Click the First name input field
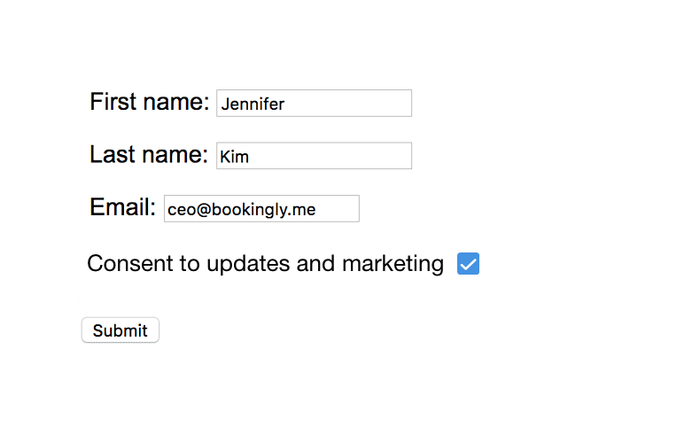The image size is (700, 442). tap(314, 103)
